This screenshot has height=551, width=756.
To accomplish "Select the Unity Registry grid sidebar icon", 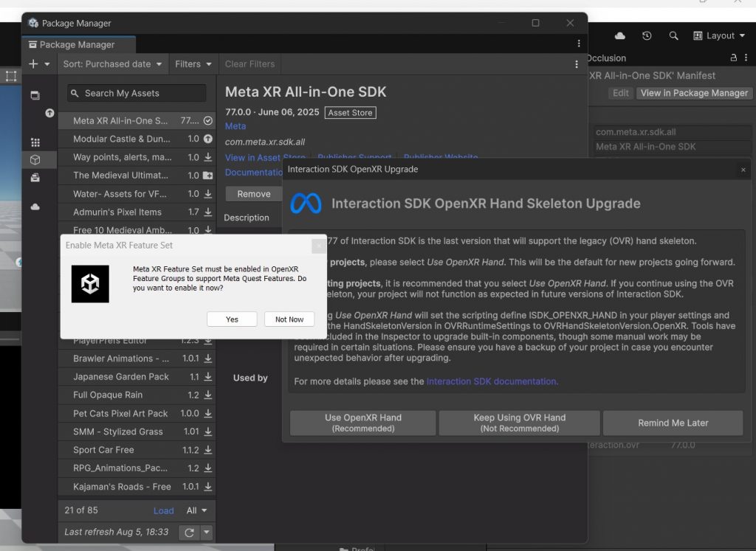I will tap(35, 142).
